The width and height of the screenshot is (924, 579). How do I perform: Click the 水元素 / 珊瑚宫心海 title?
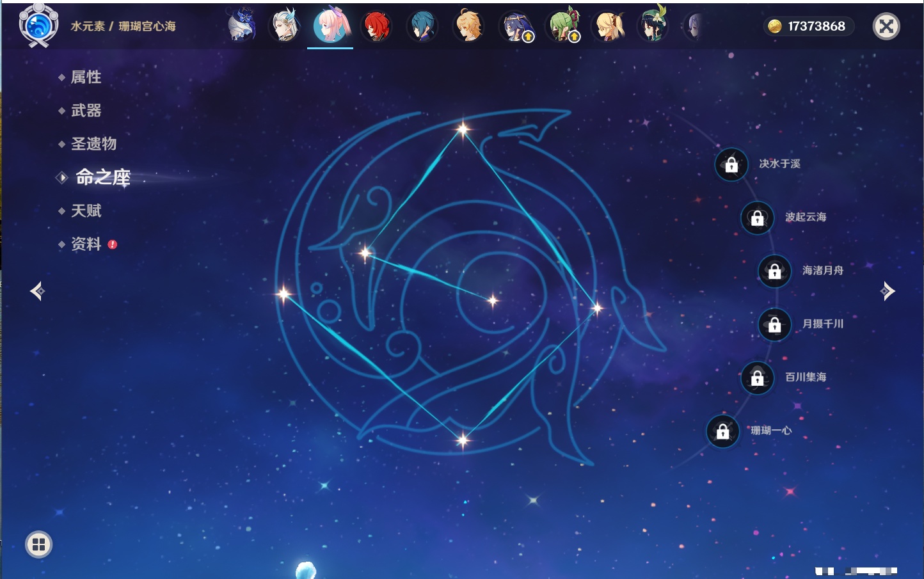123,26
